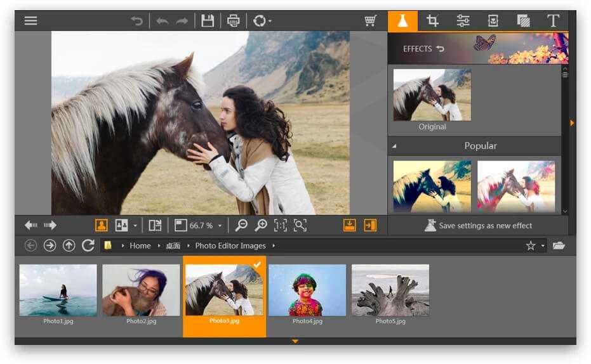
Task: Click the print icon
Action: click(x=234, y=21)
